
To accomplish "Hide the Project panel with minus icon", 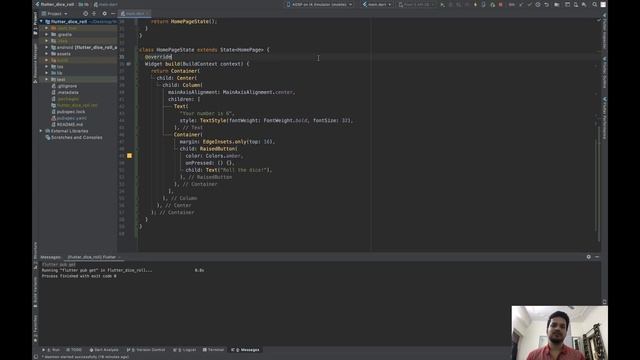I will coord(113,13).
